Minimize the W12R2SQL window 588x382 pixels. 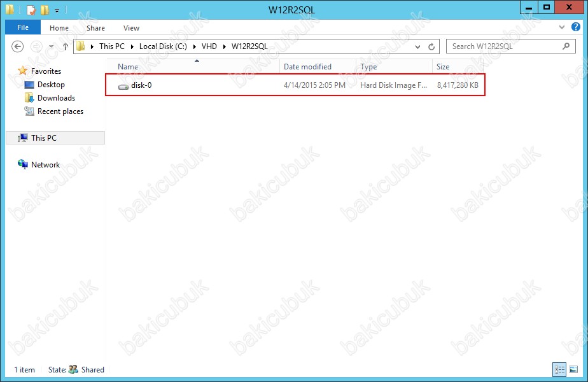tap(529, 7)
